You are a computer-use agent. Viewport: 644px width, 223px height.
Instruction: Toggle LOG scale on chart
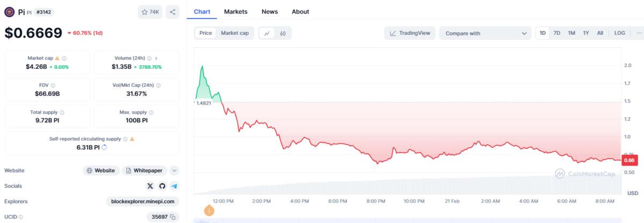(619, 33)
